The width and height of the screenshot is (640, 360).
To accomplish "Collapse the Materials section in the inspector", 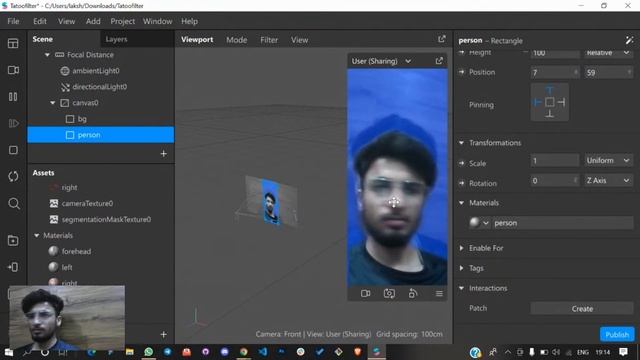I will point(461,203).
